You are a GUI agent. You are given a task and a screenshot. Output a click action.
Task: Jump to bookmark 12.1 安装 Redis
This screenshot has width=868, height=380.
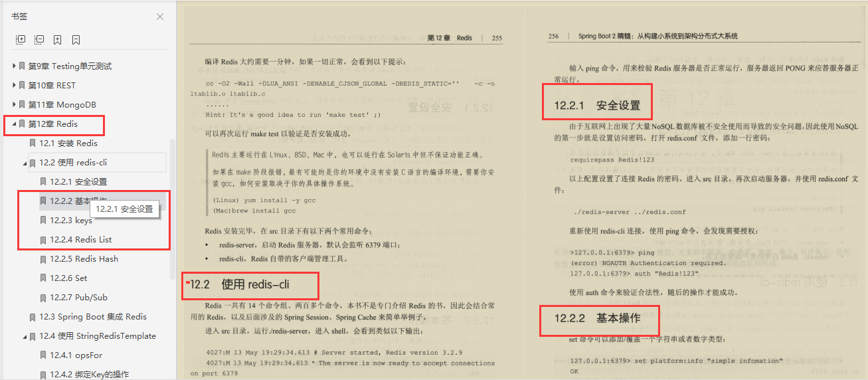[68, 143]
